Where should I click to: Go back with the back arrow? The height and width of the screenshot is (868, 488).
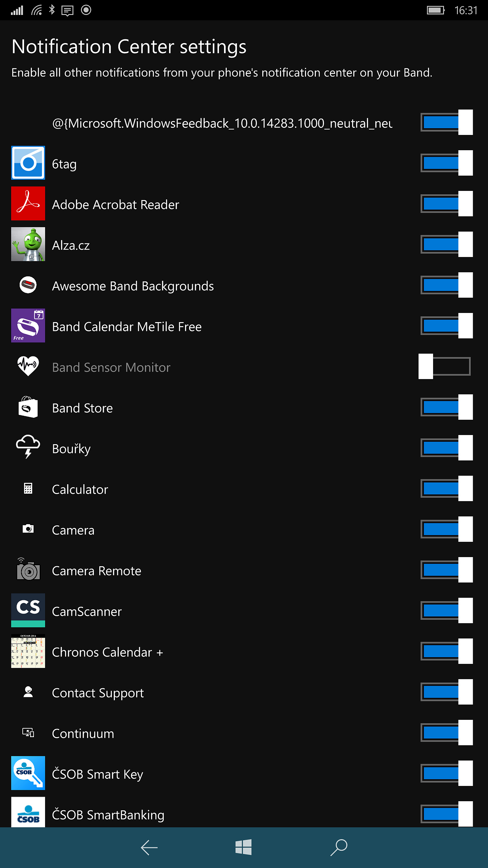pos(149,848)
